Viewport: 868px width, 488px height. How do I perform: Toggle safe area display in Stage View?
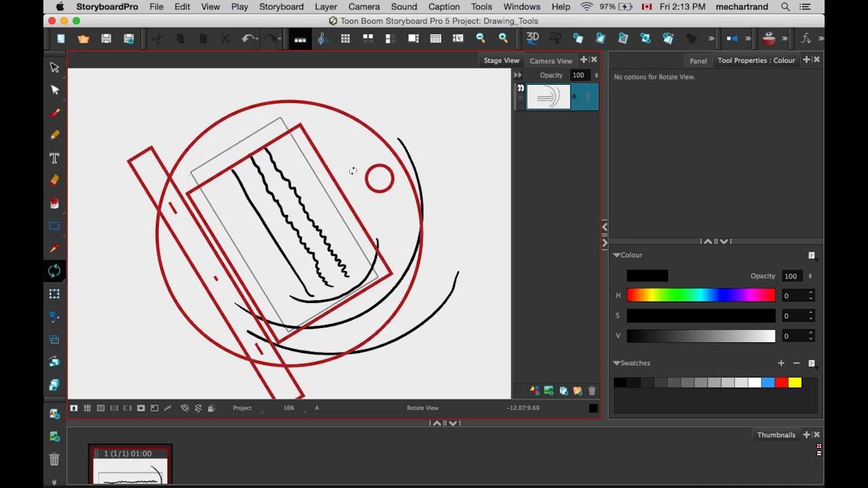click(x=100, y=408)
